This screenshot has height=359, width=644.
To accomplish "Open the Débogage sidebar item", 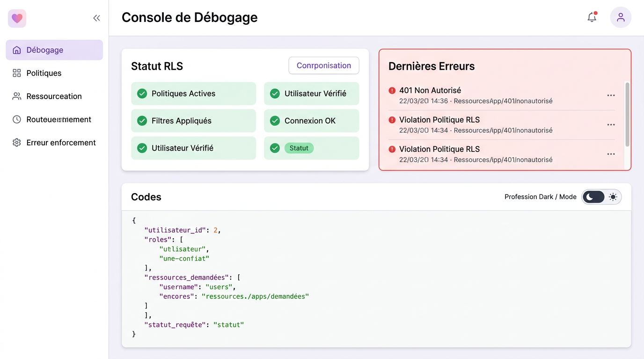I will pos(54,50).
